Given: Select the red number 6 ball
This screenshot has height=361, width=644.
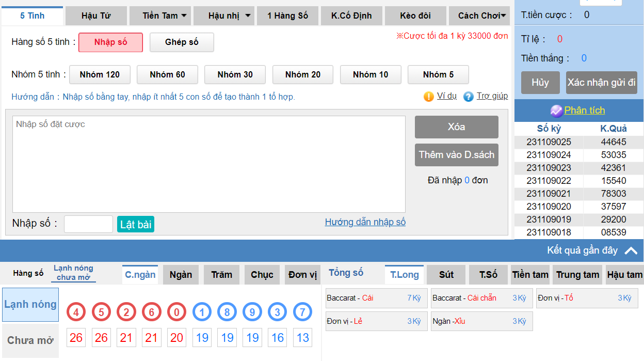Looking at the screenshot, I should point(152,312).
